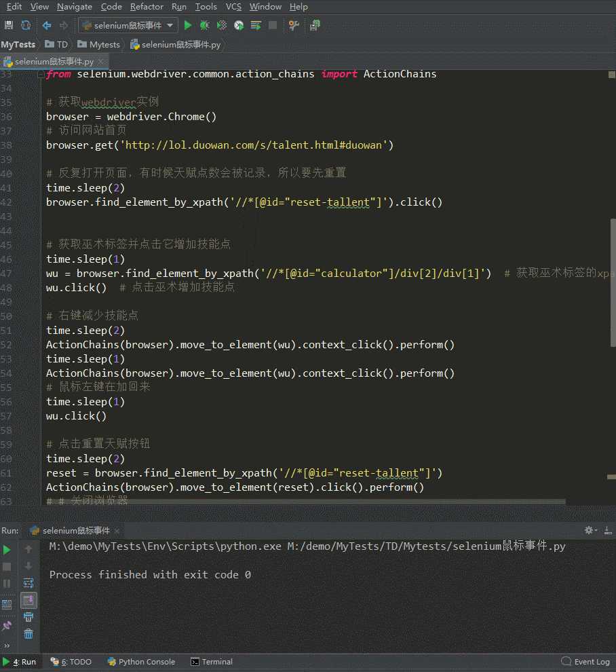Toggle scroll to end in the Run console
The height and width of the screenshot is (672, 616).
pyautogui.click(x=28, y=601)
